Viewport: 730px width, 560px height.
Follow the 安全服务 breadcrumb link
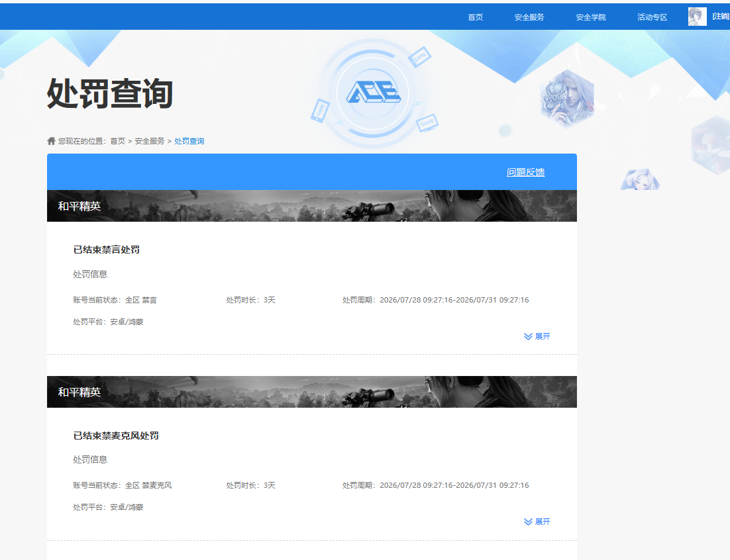tap(150, 141)
